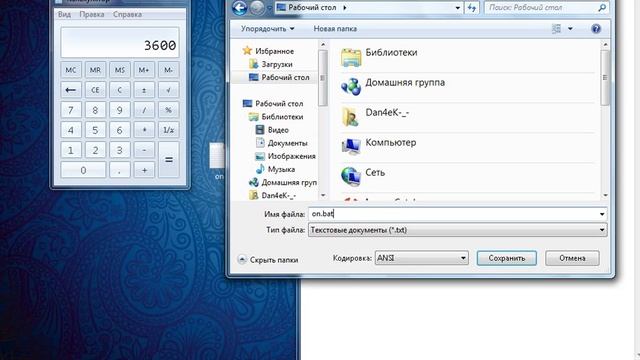This screenshot has width=640, height=360.
Task: Click the file name input field
Action: pyautogui.click(x=457, y=214)
